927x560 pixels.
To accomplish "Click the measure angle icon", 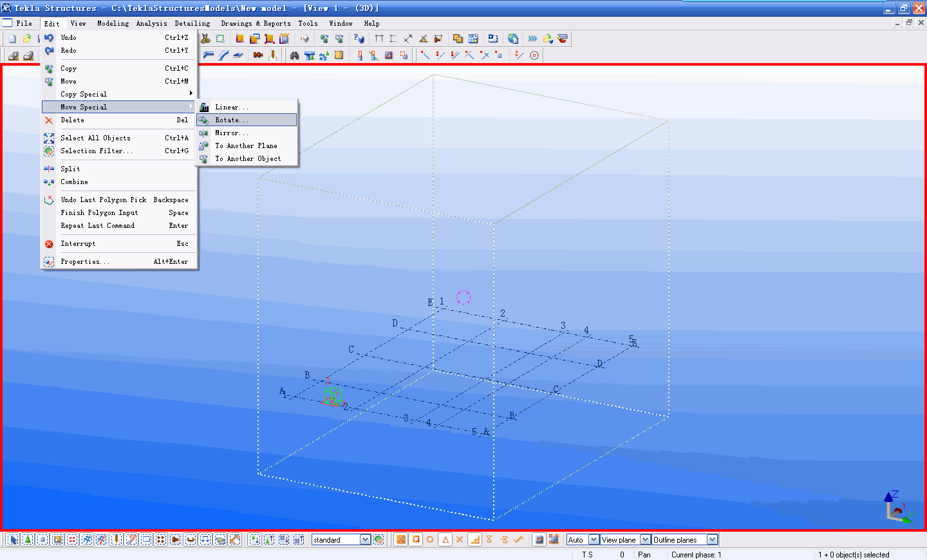I will (423, 39).
